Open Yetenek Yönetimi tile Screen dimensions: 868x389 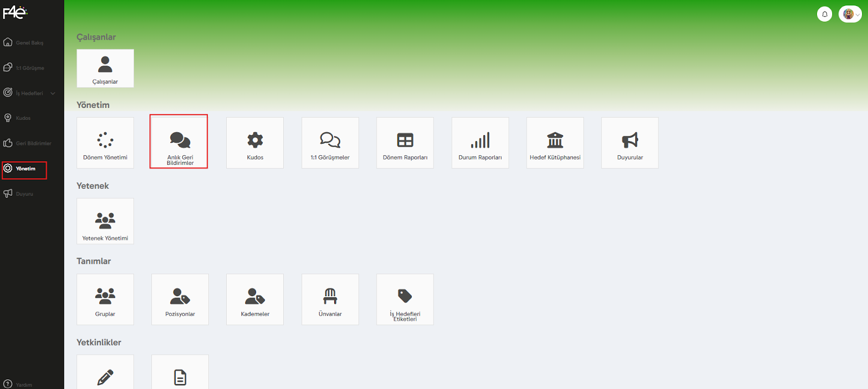[x=105, y=221]
